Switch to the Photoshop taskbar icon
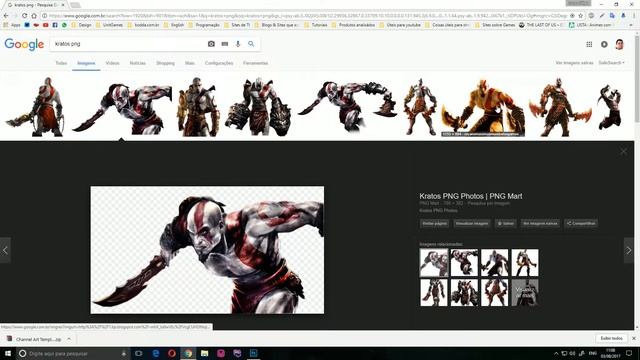The image size is (640, 360). coord(253,353)
